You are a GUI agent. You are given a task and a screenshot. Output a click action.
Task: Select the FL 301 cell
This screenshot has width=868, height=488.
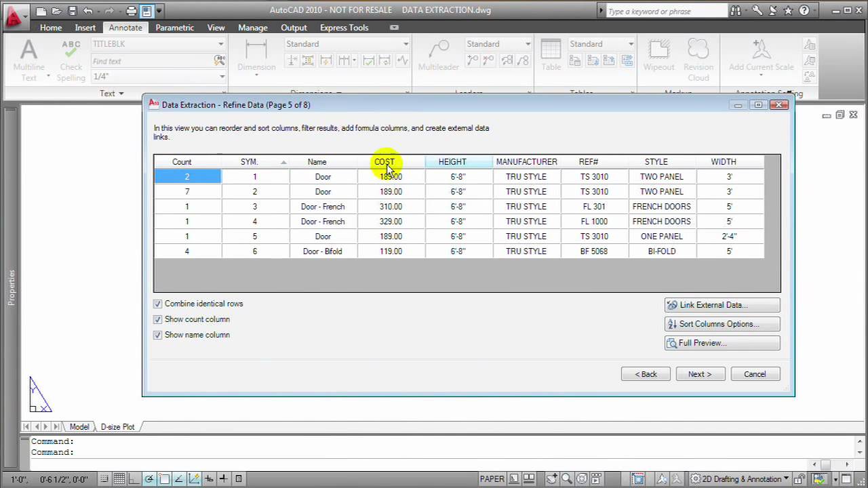[594, 207]
